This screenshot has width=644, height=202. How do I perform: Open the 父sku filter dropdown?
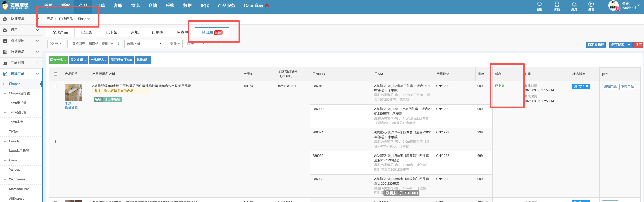pos(56,43)
